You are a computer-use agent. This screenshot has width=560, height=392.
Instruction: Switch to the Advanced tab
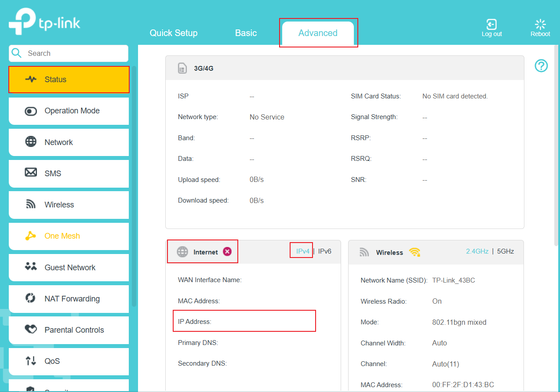tap(318, 33)
